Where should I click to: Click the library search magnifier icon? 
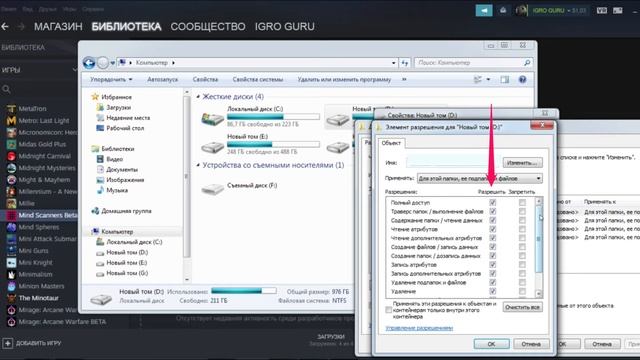[6, 89]
